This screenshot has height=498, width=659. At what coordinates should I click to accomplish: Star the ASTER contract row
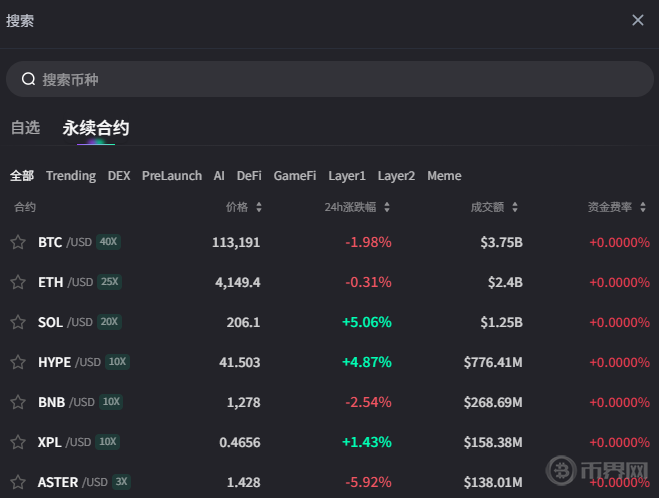pyautogui.click(x=18, y=482)
